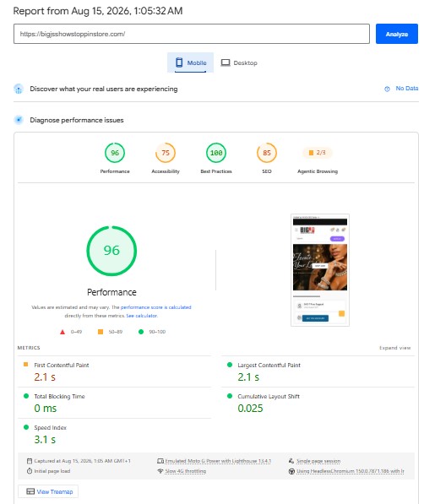The width and height of the screenshot is (424, 504).
Task: Click the Cumulative Layout Shift 0.025 value
Action: (250, 409)
